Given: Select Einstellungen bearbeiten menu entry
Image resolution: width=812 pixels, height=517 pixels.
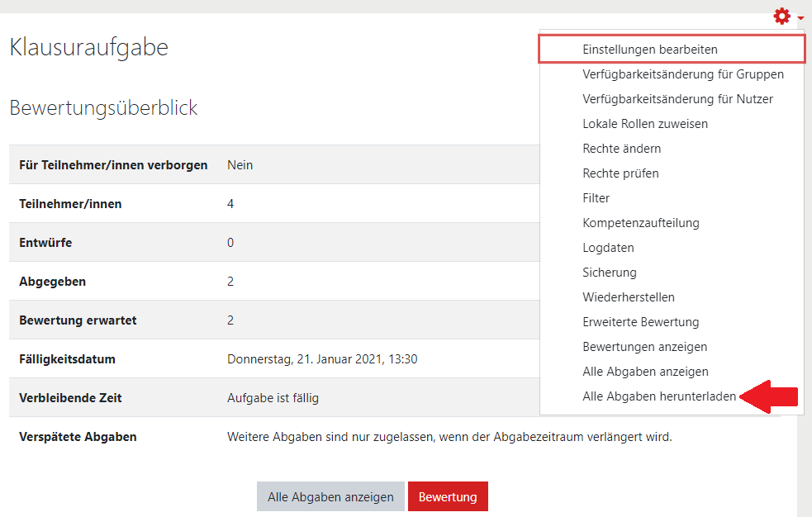Looking at the screenshot, I should click(672, 50).
